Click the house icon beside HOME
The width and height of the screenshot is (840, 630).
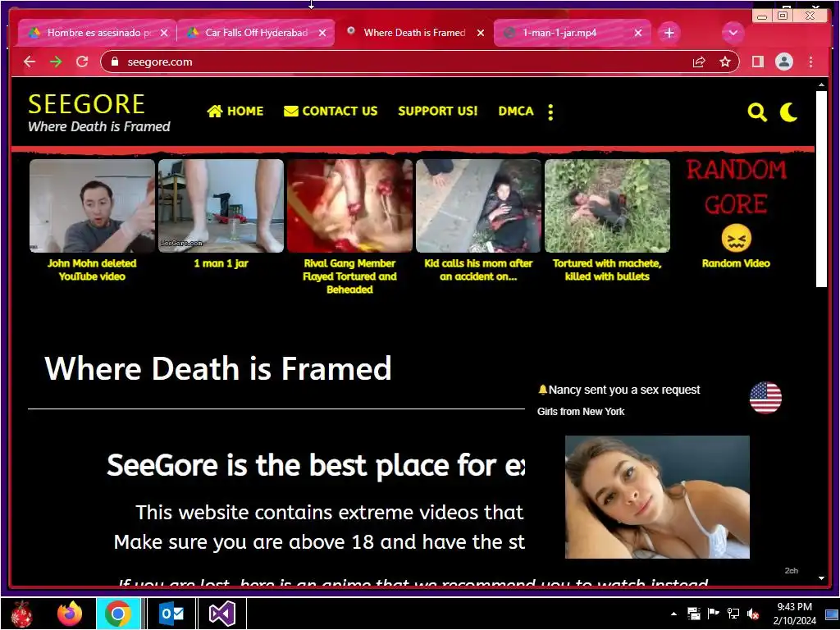tap(215, 111)
